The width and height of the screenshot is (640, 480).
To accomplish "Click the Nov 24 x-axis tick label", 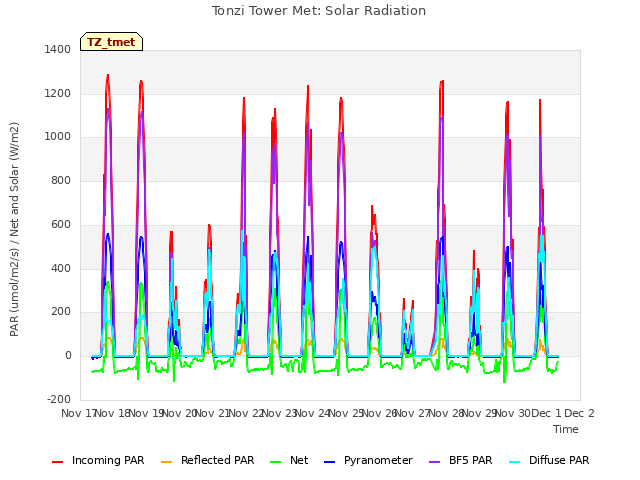I will [313, 413].
